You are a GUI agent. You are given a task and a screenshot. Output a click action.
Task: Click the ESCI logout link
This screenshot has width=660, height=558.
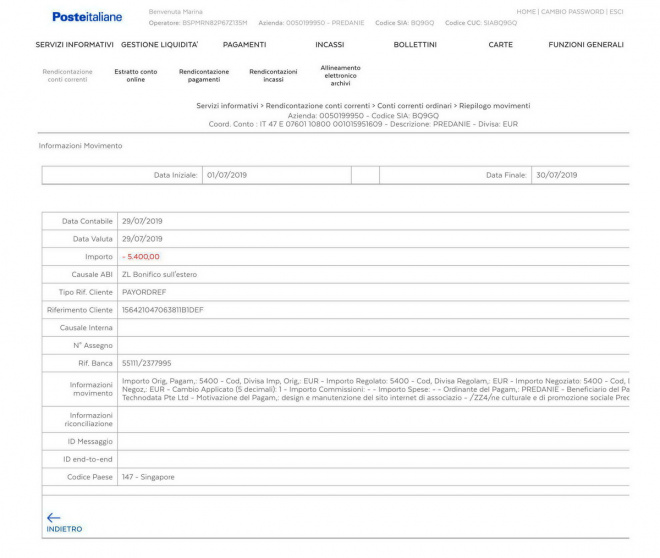pos(616,12)
